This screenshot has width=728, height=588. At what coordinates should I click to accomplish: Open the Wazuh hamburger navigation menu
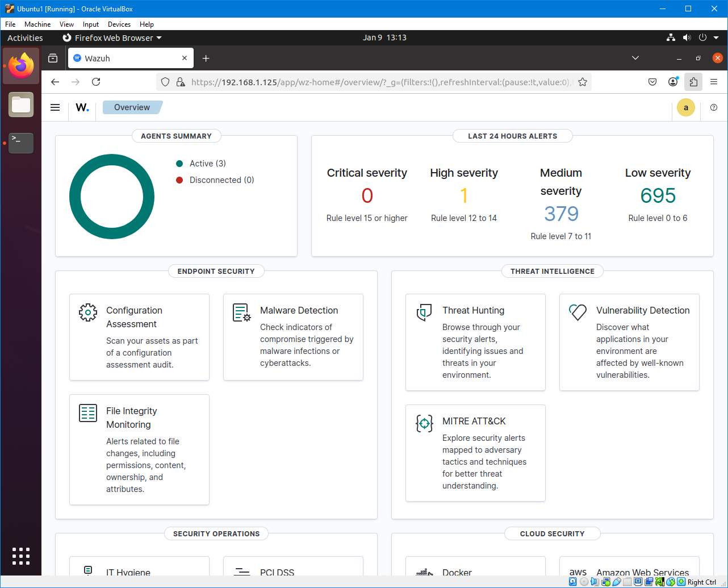coord(55,107)
